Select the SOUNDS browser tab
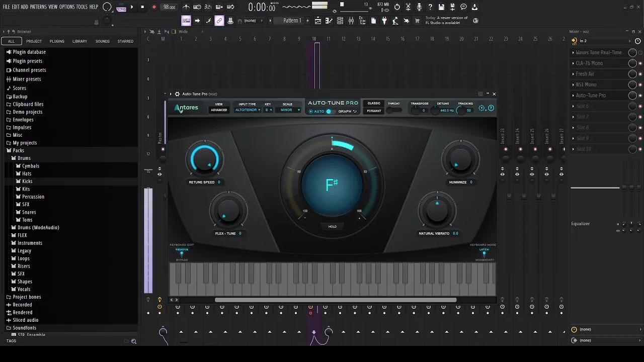Viewport: 644px width, 362px height. (x=103, y=41)
